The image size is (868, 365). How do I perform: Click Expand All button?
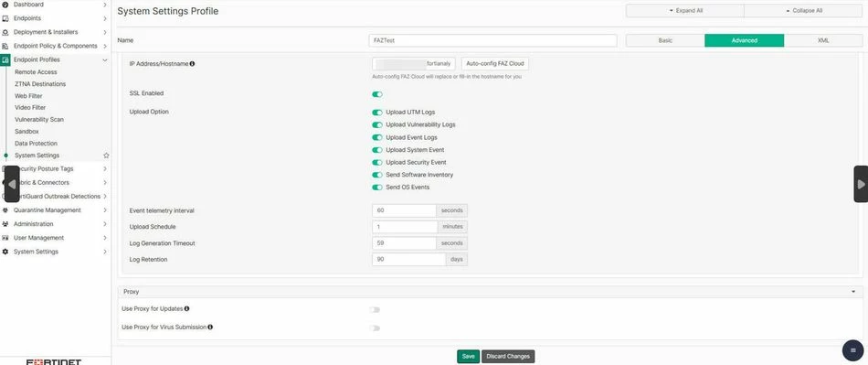click(685, 11)
